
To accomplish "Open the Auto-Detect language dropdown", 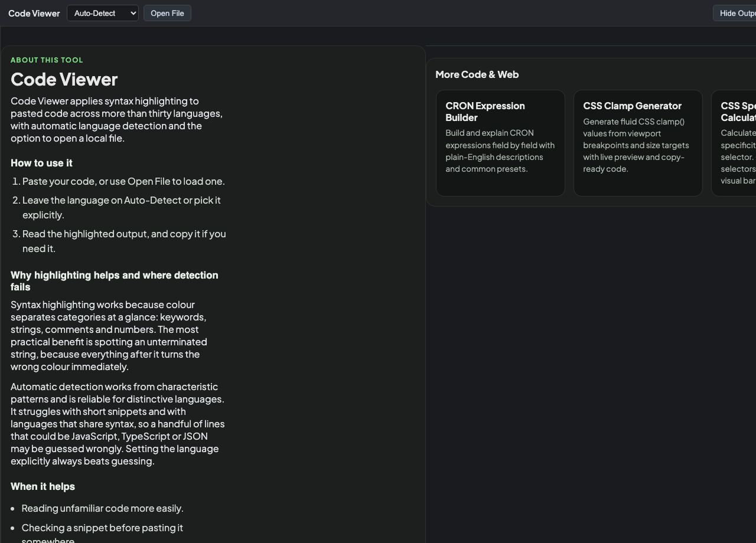I will coord(103,13).
